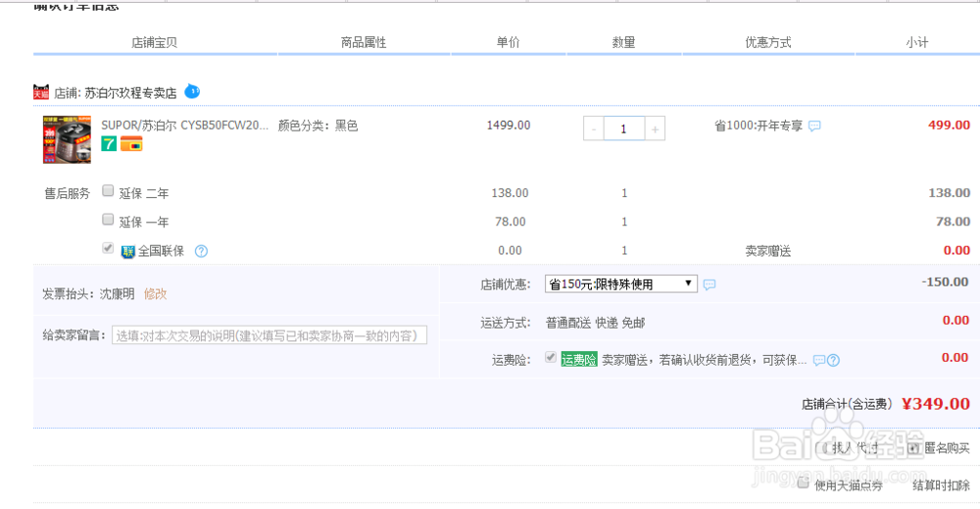
Task: Click the 给卖家留言 message field
Action: 269,335
